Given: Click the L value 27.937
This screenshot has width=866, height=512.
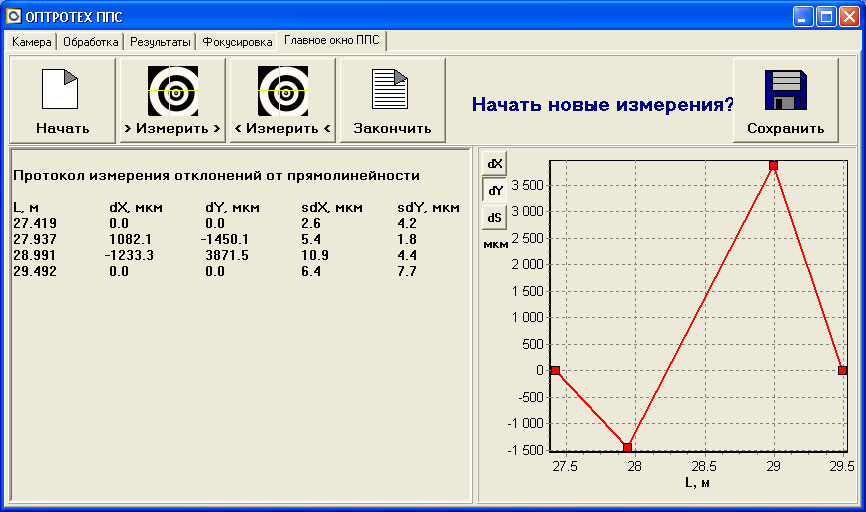Looking at the screenshot, I should [x=35, y=239].
